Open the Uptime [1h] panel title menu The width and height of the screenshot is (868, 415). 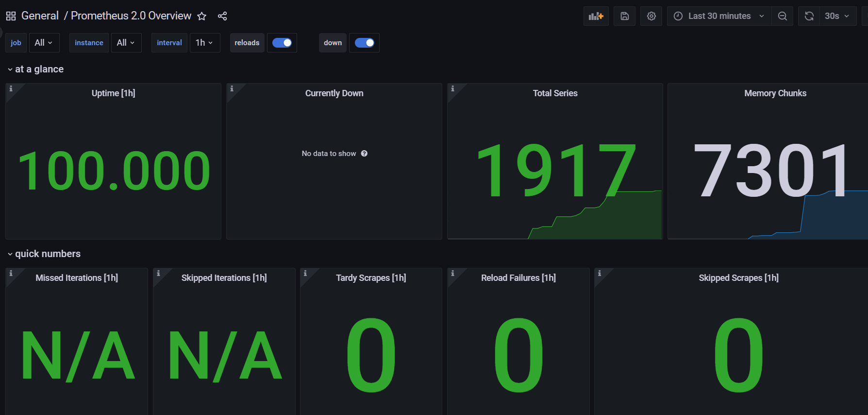coord(114,93)
